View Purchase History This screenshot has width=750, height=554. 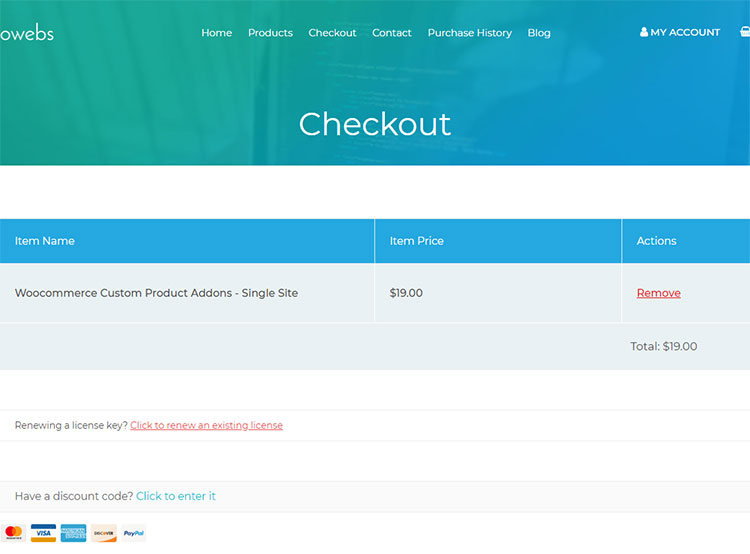(470, 33)
